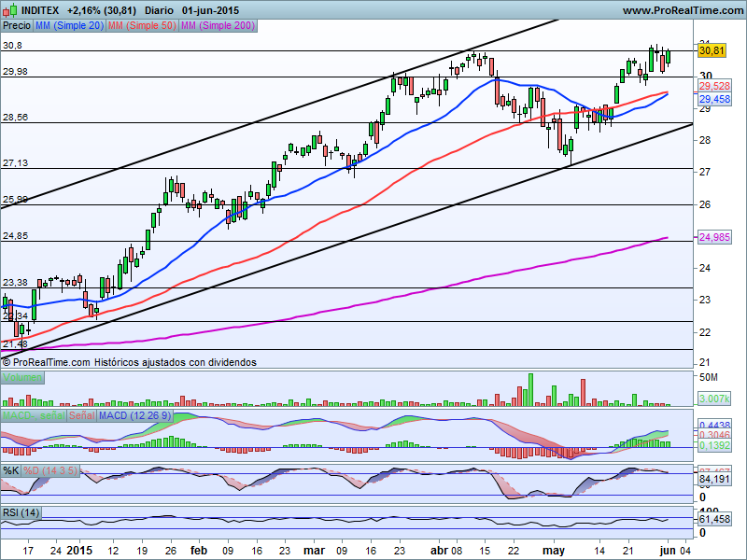Click the 01-jun-2015 date in title
747x560 pixels.
click(211, 10)
